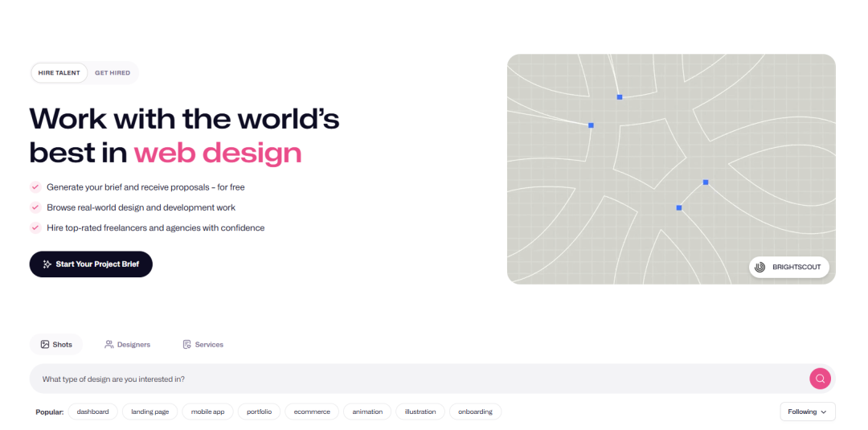The height and width of the screenshot is (430, 868).
Task: Select the animation popular tag
Action: [367, 412]
